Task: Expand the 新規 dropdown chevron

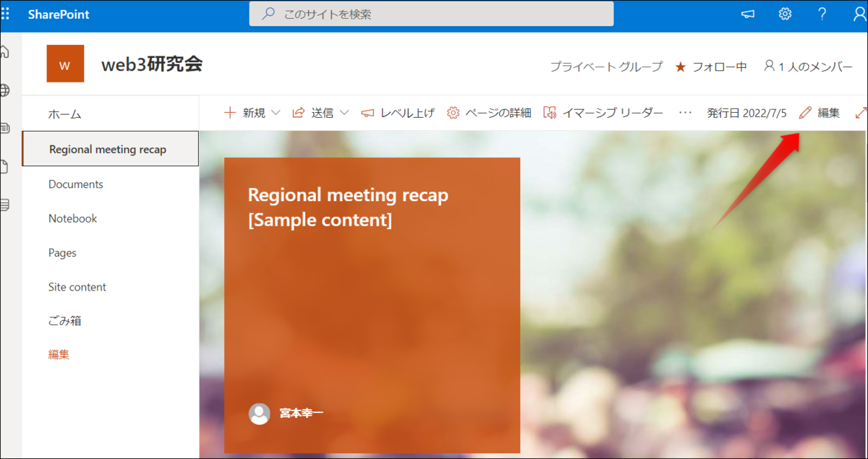Action: coord(275,113)
